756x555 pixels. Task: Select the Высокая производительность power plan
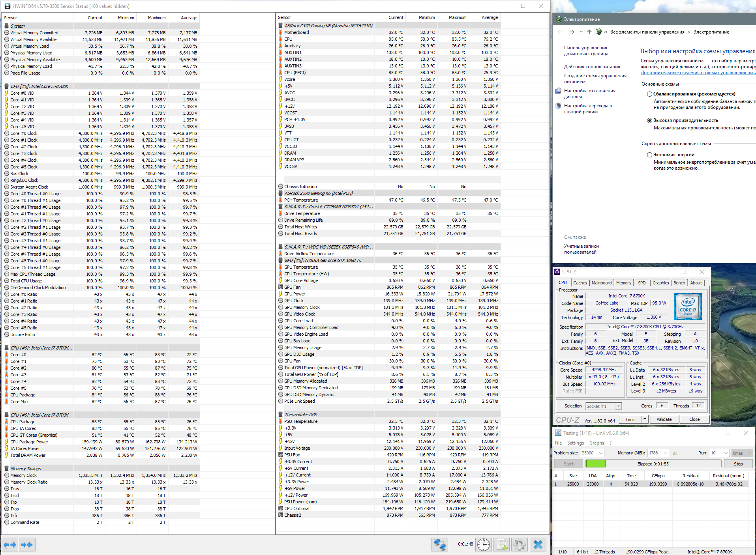[649, 121]
